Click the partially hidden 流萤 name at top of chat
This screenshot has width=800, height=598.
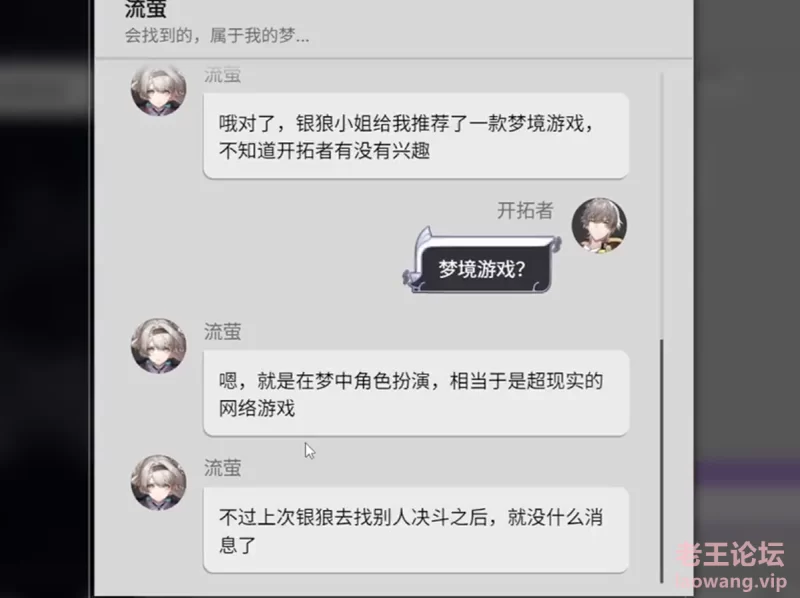[x=222, y=75]
